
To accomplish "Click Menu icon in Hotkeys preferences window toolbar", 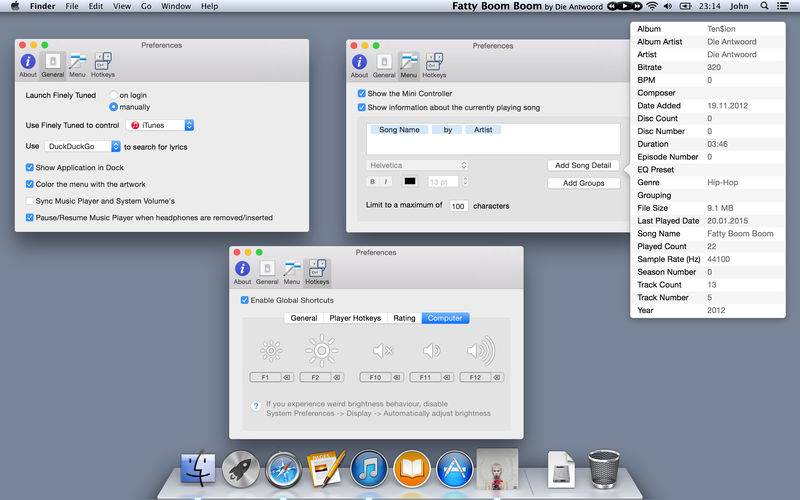I will (292, 272).
